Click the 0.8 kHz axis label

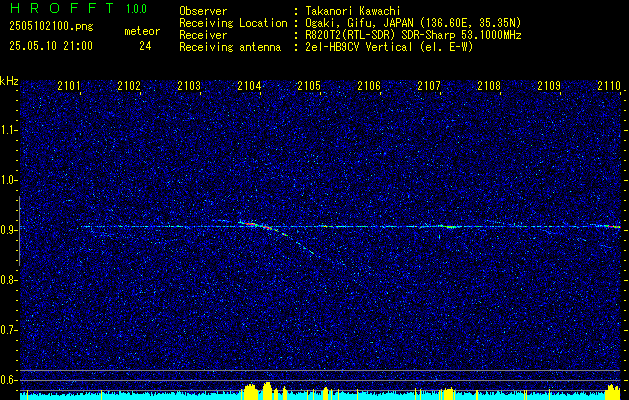(9, 280)
